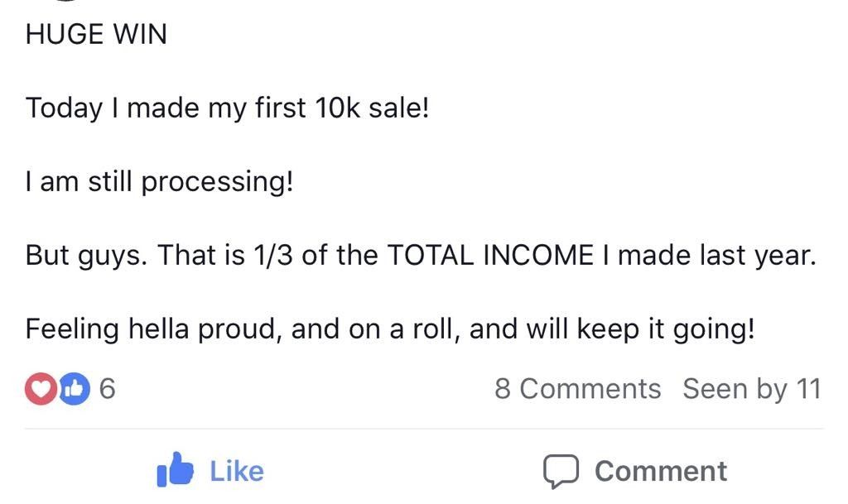Click the red heart reaction icon
Viewport: 848px width, 504px height.
coord(41,389)
